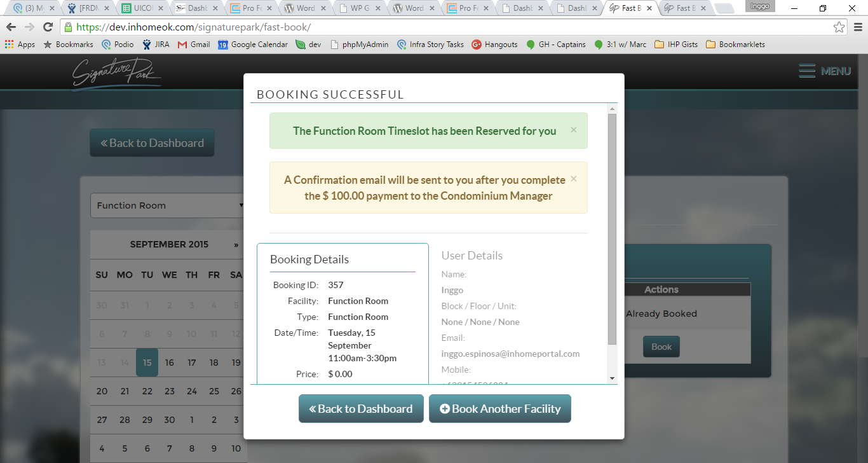Screen dimensions: 868x463
Task: Dismiss the green reserved timeslot alert
Action: click(573, 130)
